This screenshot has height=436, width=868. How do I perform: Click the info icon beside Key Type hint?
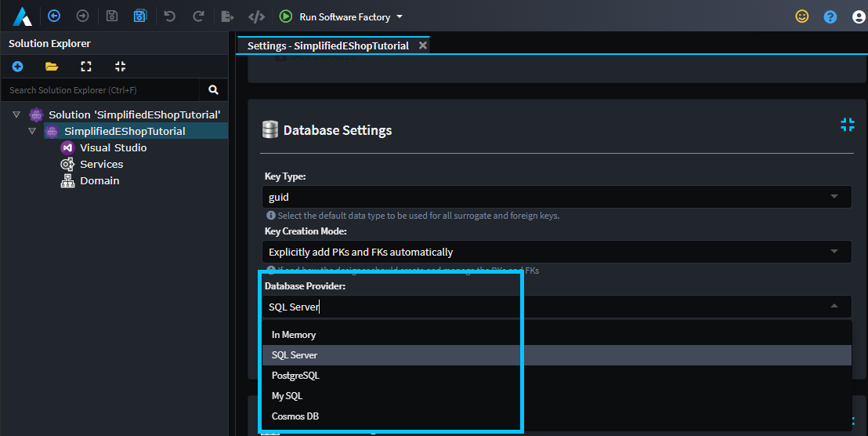[271, 215]
